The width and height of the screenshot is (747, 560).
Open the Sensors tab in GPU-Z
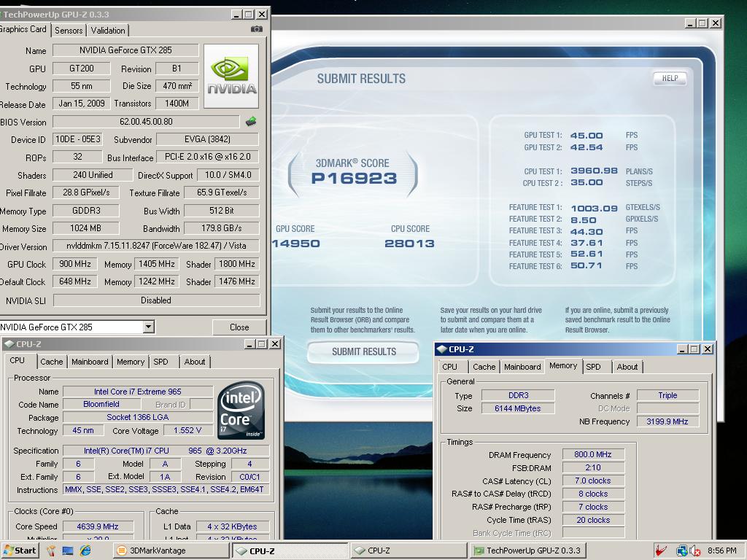pos(69,31)
